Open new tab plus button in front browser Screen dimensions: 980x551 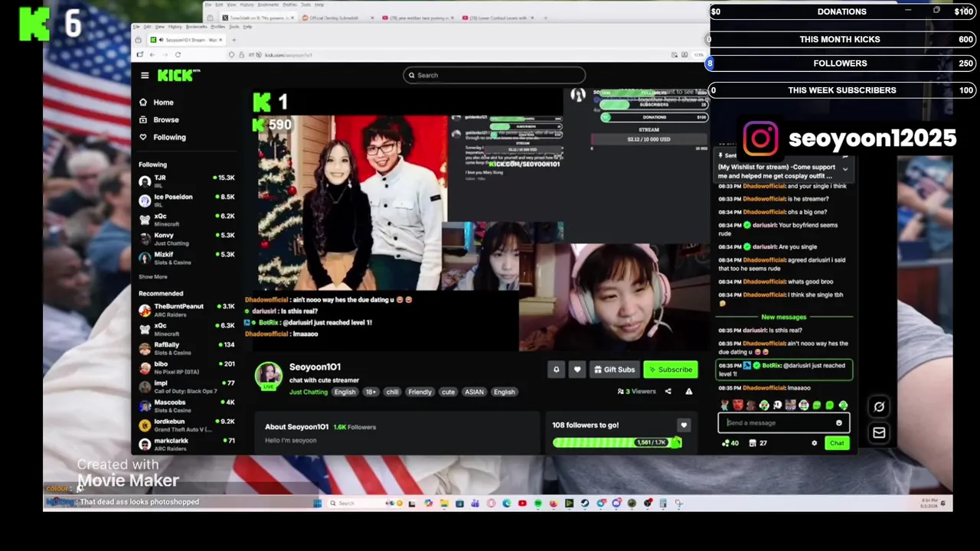coord(234,40)
